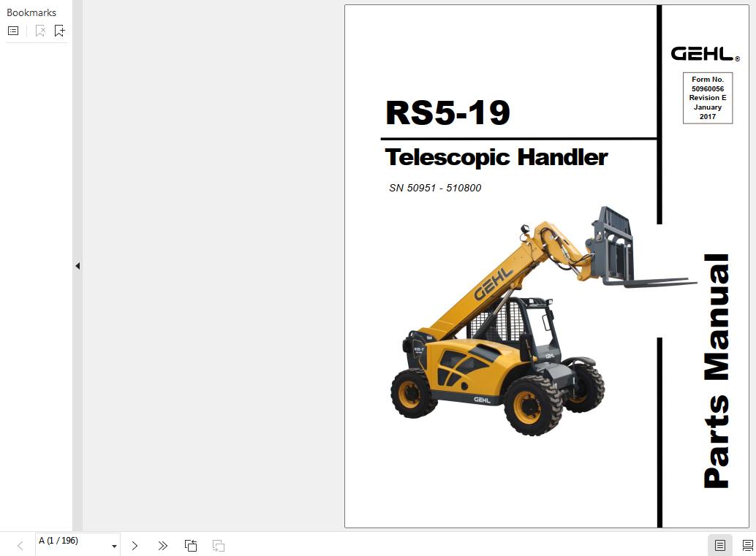Click the Bookmarks panel title
This screenshot has width=756, height=556.
pyautogui.click(x=31, y=12)
